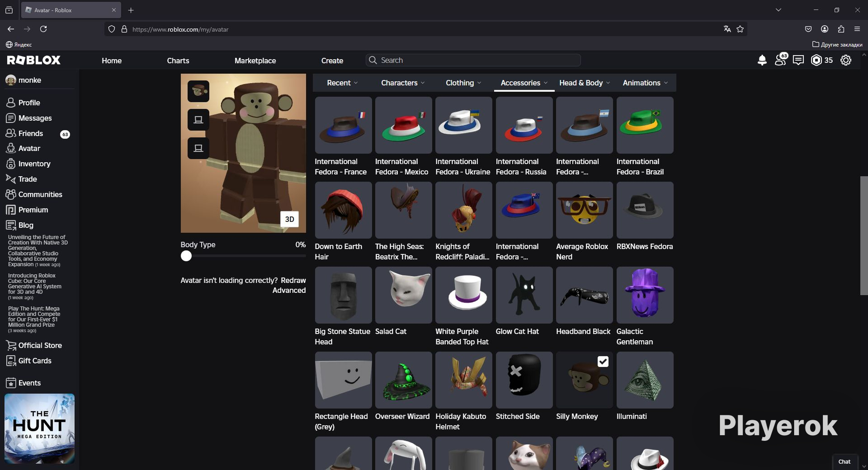Click the Redraw link
The height and width of the screenshot is (470, 868).
tap(293, 281)
